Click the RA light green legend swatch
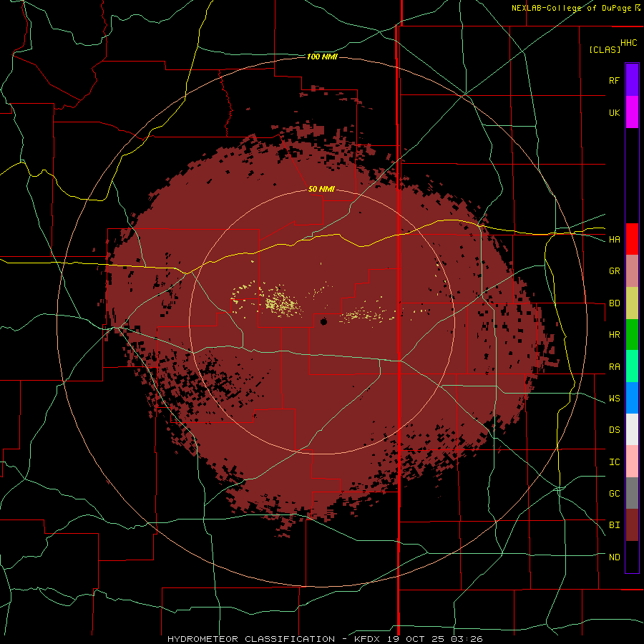The image size is (644, 644). tap(632, 366)
